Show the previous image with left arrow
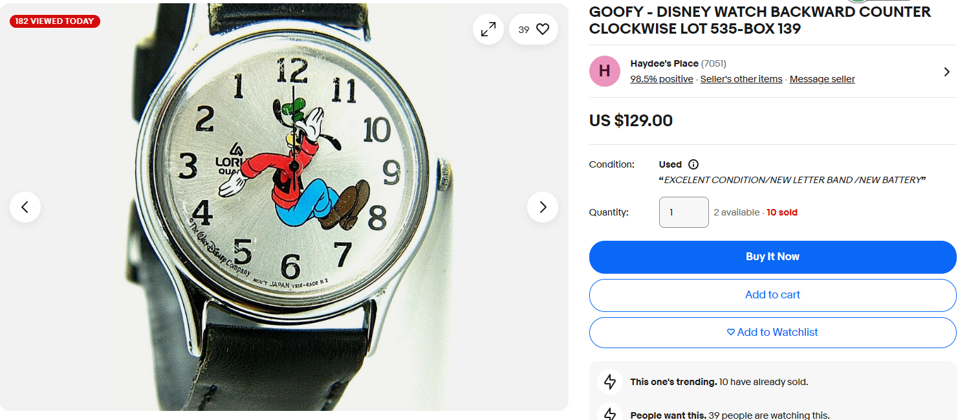This screenshot has width=980, height=420. coord(25,207)
